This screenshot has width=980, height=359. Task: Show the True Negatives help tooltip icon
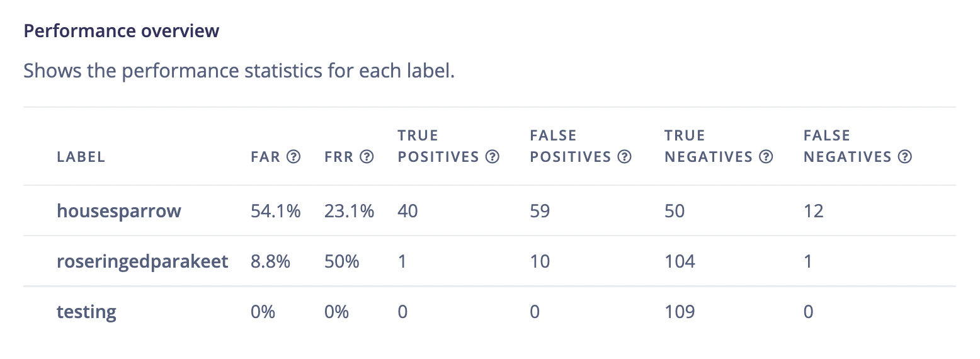pyautogui.click(x=766, y=157)
